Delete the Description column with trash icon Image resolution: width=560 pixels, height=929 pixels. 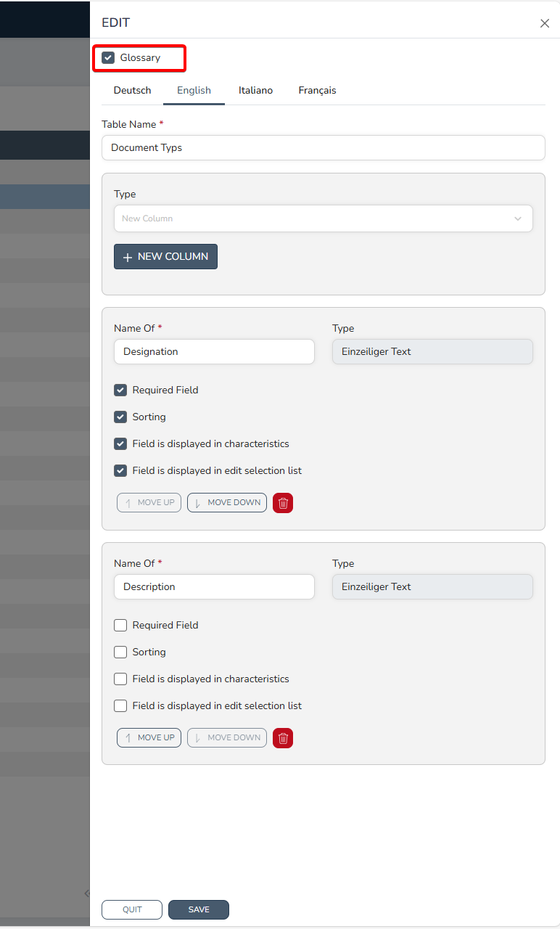click(283, 738)
